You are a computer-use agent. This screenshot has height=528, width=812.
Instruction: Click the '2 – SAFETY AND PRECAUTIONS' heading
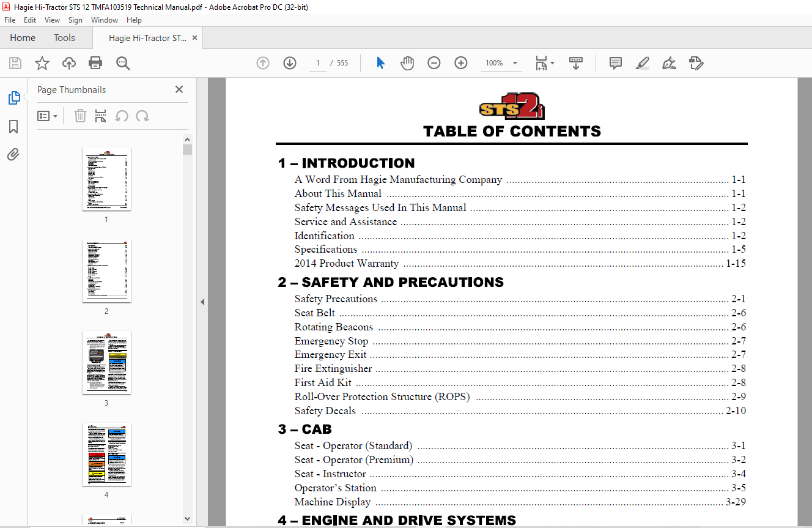(x=391, y=283)
